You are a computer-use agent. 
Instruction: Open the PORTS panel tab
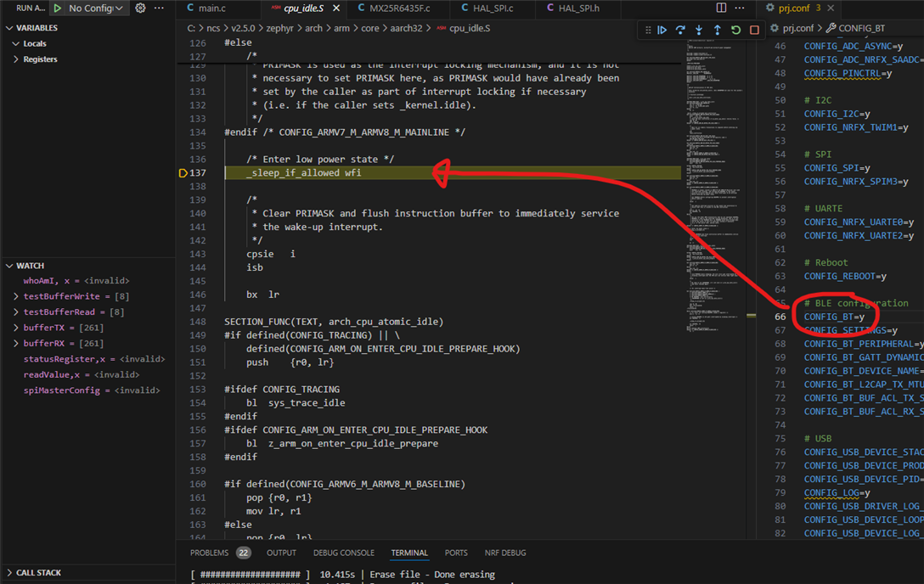point(456,553)
